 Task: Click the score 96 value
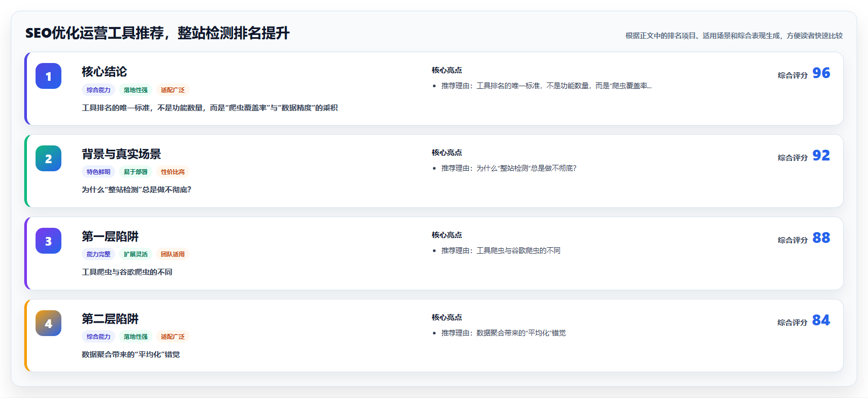click(x=821, y=73)
